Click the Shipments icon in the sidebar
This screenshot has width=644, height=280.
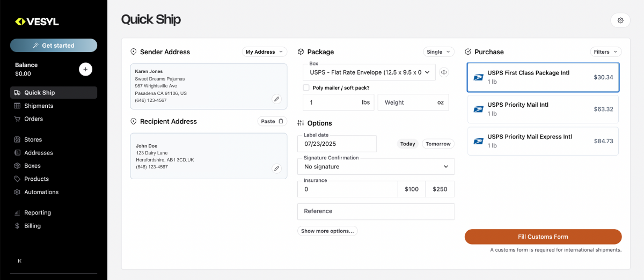point(17,106)
